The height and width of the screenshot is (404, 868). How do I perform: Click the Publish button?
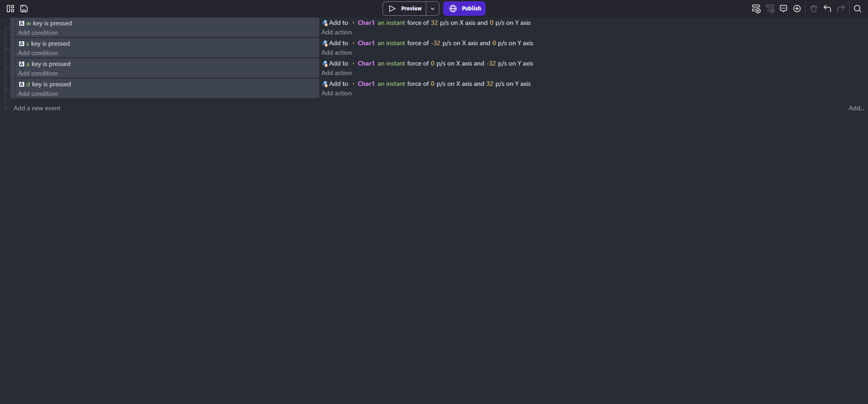[464, 9]
